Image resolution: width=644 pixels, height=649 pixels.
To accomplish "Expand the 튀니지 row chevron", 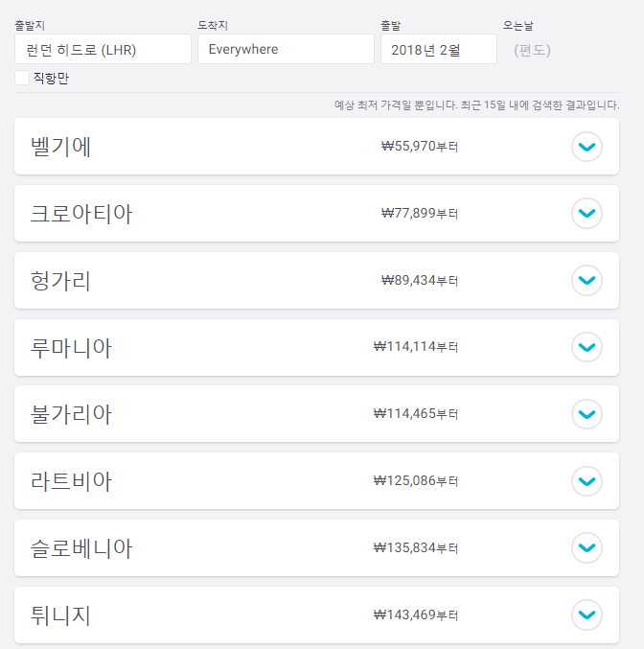I will (x=586, y=614).
